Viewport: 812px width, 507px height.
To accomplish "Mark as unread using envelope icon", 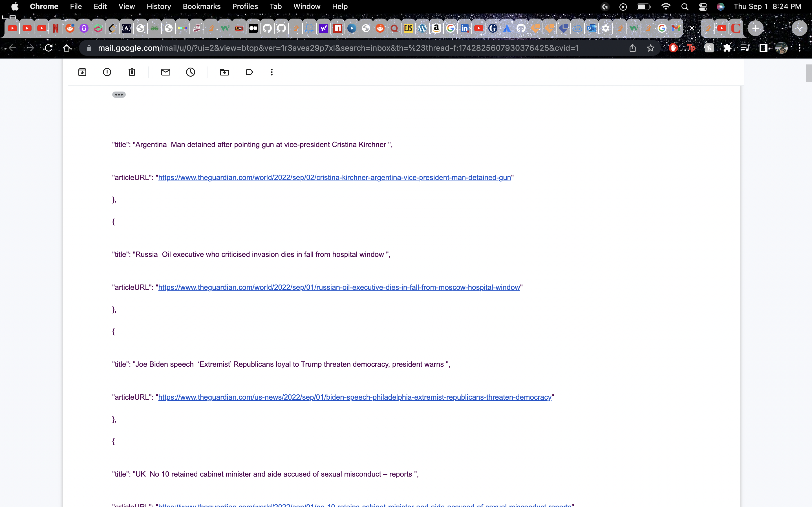I will [x=166, y=72].
